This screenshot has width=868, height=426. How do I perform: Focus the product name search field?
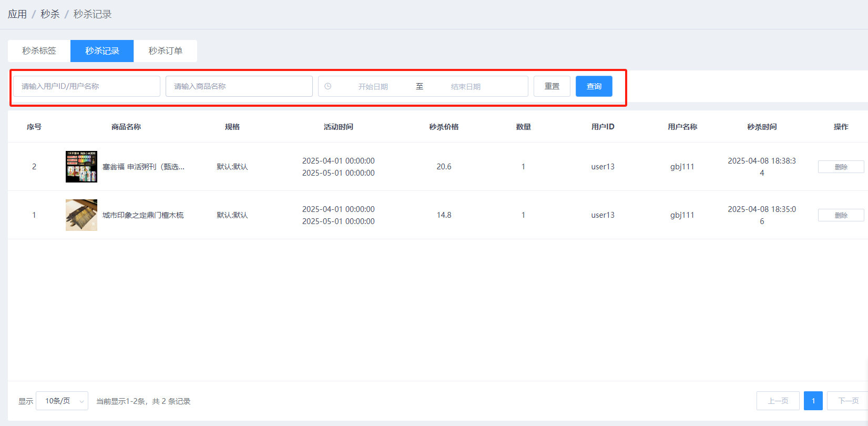tap(239, 86)
